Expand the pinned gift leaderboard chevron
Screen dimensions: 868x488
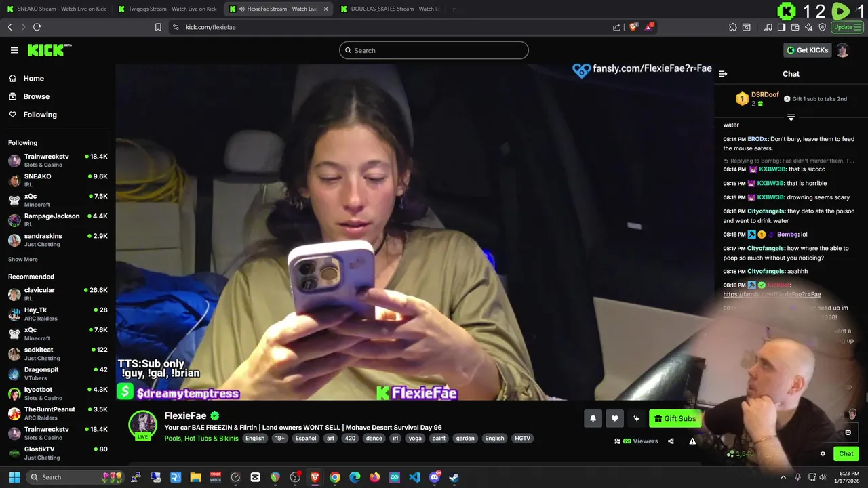click(791, 117)
